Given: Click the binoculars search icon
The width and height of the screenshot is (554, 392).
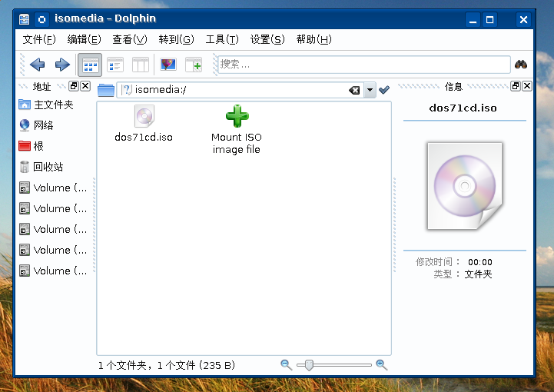Looking at the screenshot, I should click(x=521, y=65).
